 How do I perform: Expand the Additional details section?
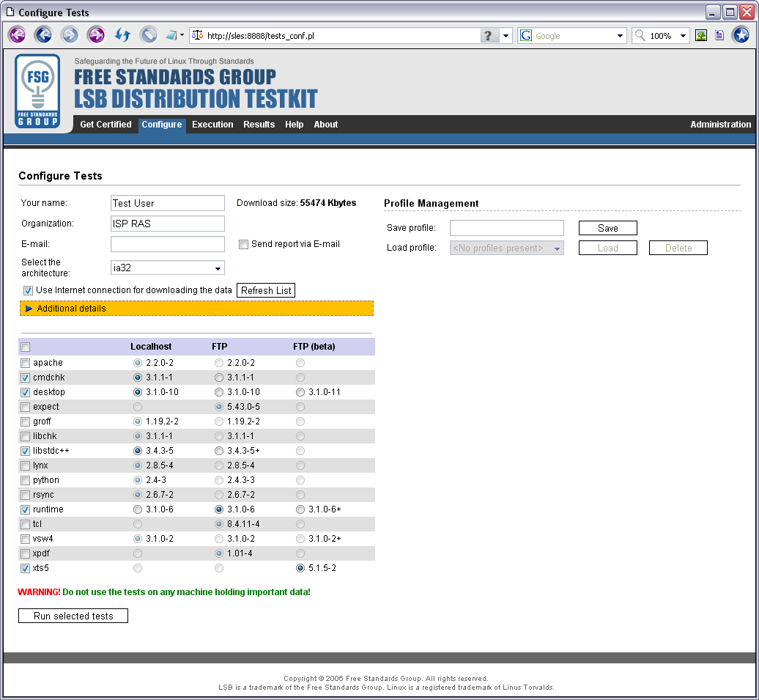(196, 309)
